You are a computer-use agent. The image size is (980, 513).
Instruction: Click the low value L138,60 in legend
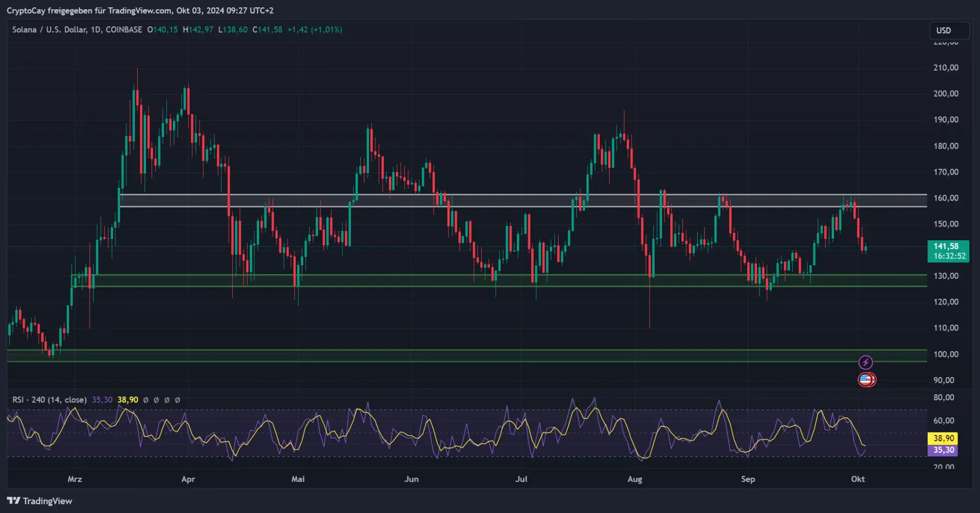[x=233, y=29]
